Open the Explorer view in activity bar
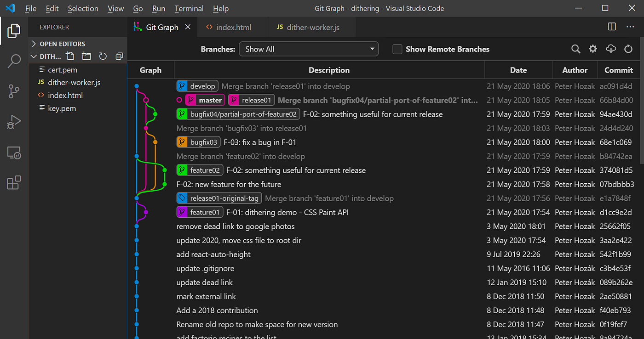644x339 pixels. click(x=14, y=31)
